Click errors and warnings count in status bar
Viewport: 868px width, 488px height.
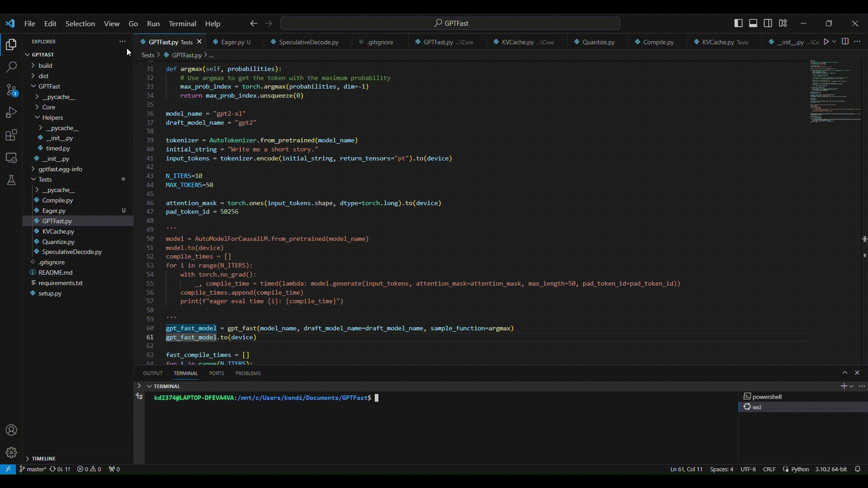click(89, 469)
